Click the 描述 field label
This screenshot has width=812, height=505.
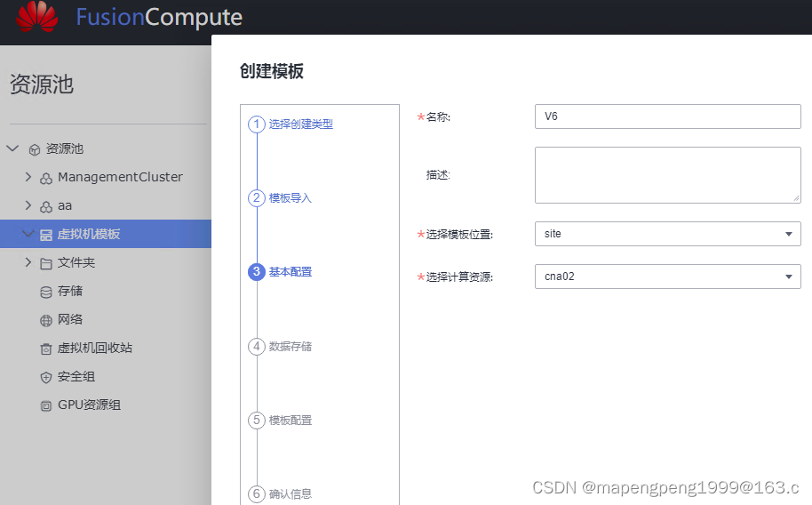[438, 175]
